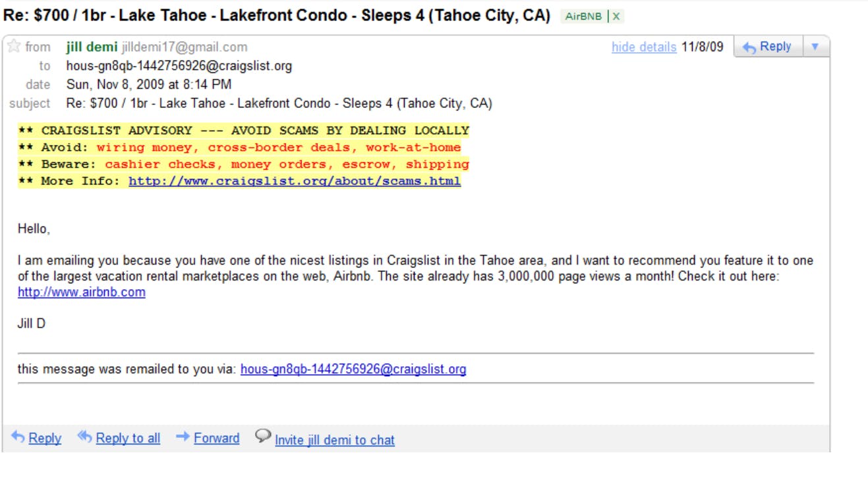Select the Reply arrow icon at bottom
The height and width of the screenshot is (488, 868).
pos(18,436)
